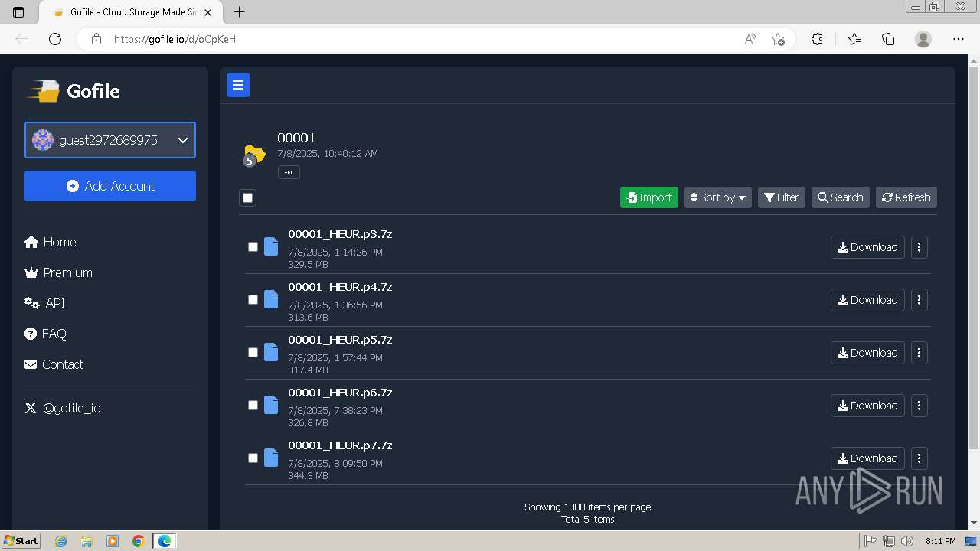This screenshot has width=980, height=551.
Task: Open File Explorer from taskbar
Action: coord(87,541)
